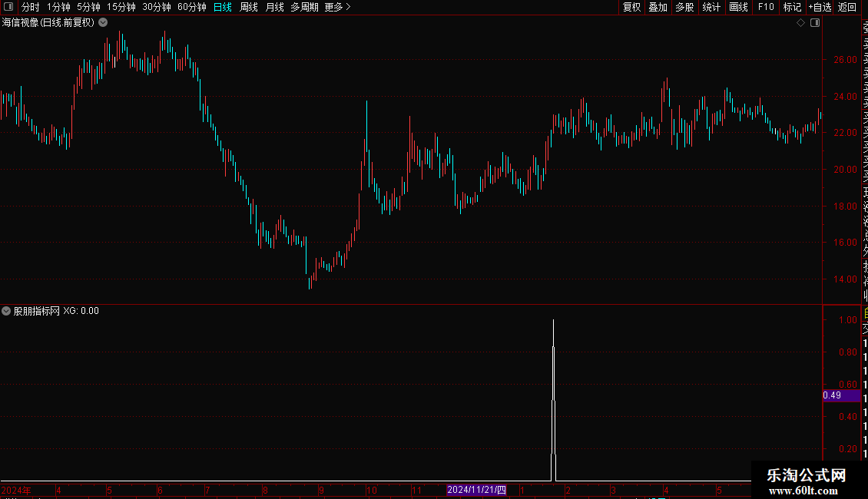Screen dimensions: 868x499
Task: Toggle the sidebar panel icon at top-left
Action: click(8, 7)
